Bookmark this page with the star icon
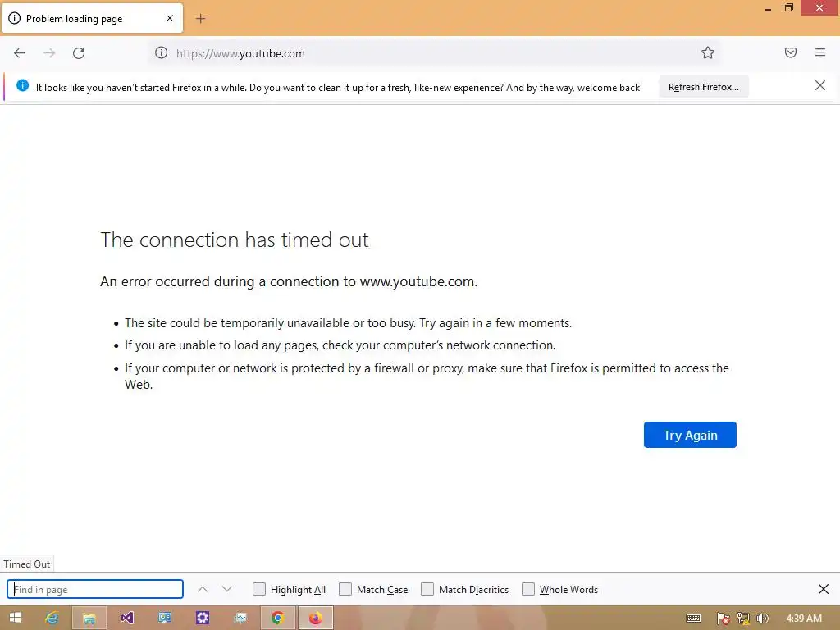840x630 pixels. (x=708, y=52)
